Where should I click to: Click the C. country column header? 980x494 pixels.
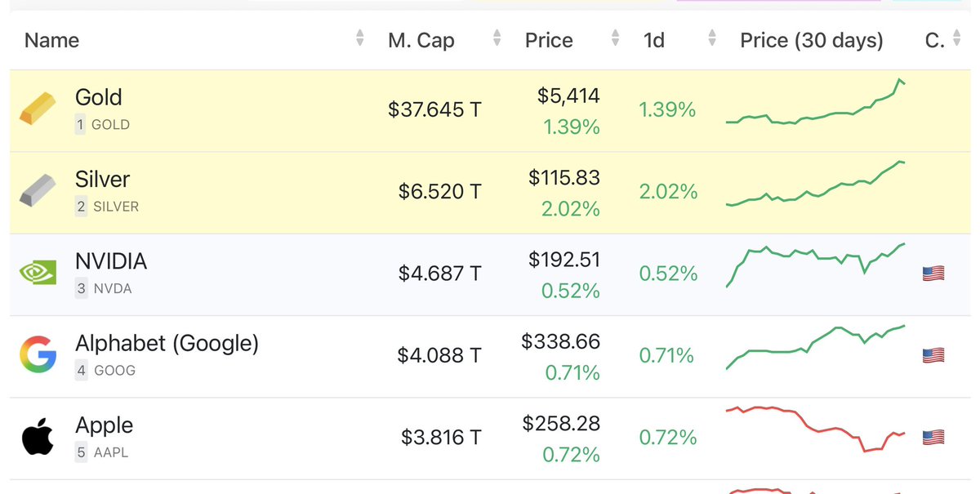coord(934,40)
